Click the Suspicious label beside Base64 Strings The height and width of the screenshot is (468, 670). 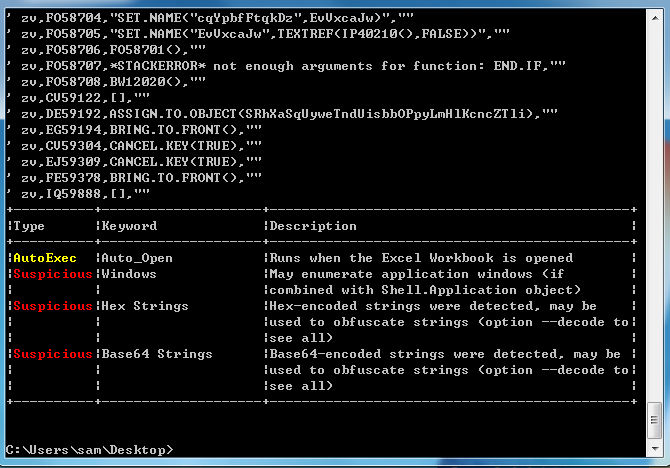click(53, 354)
